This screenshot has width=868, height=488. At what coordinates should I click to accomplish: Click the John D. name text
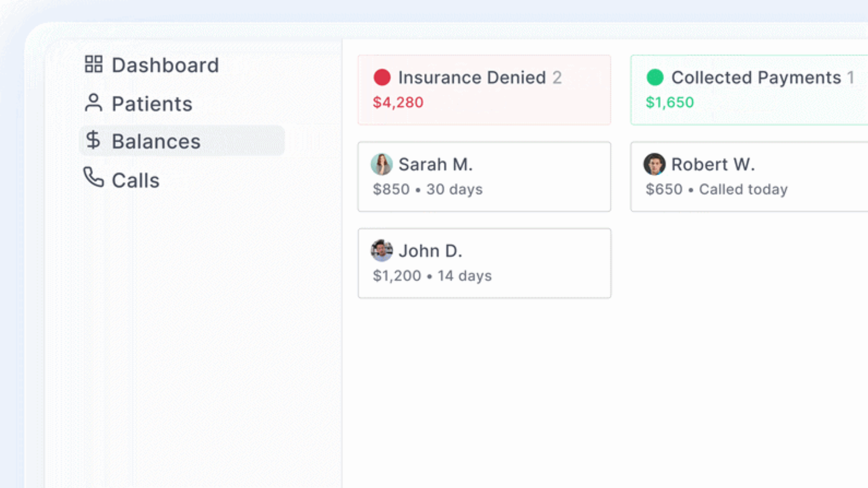(x=430, y=250)
